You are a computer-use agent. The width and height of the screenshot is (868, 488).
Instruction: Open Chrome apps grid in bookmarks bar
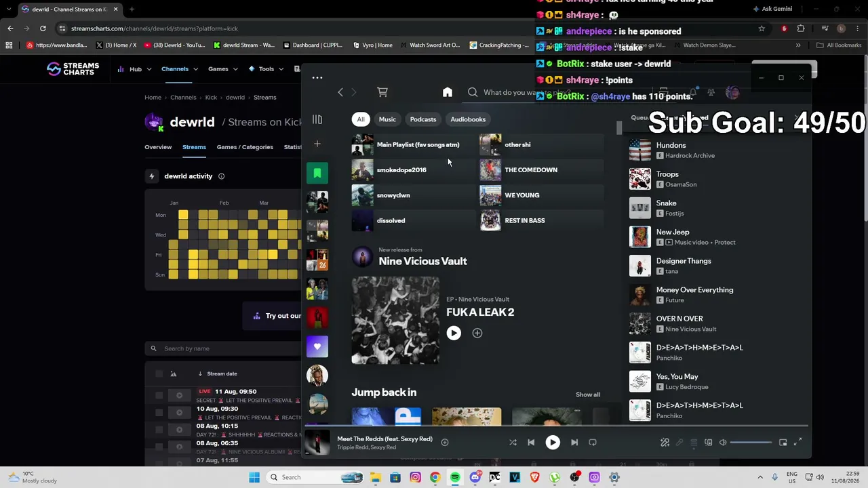(9, 45)
